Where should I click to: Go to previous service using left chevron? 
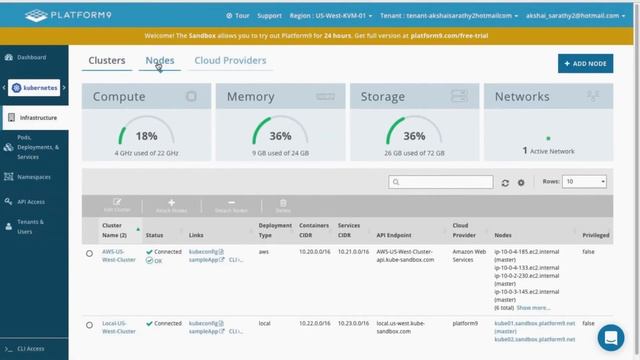click(x=4, y=88)
